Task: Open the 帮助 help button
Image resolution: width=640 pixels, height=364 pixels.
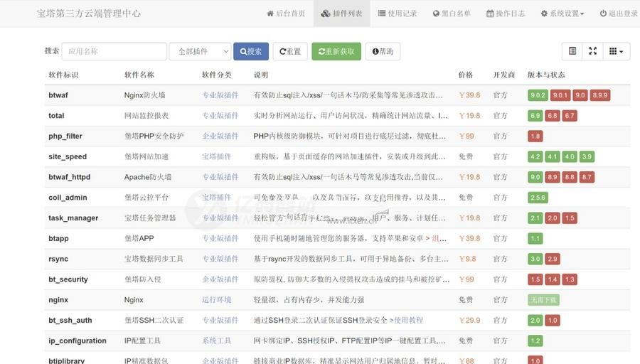Action: [x=383, y=51]
